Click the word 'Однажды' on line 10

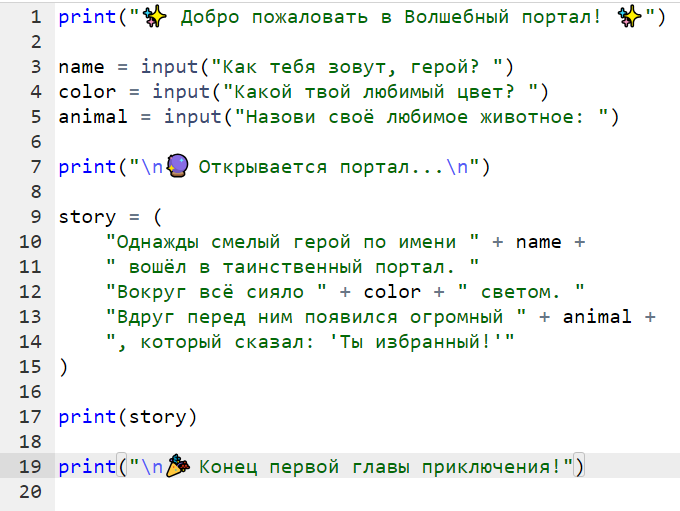point(158,242)
